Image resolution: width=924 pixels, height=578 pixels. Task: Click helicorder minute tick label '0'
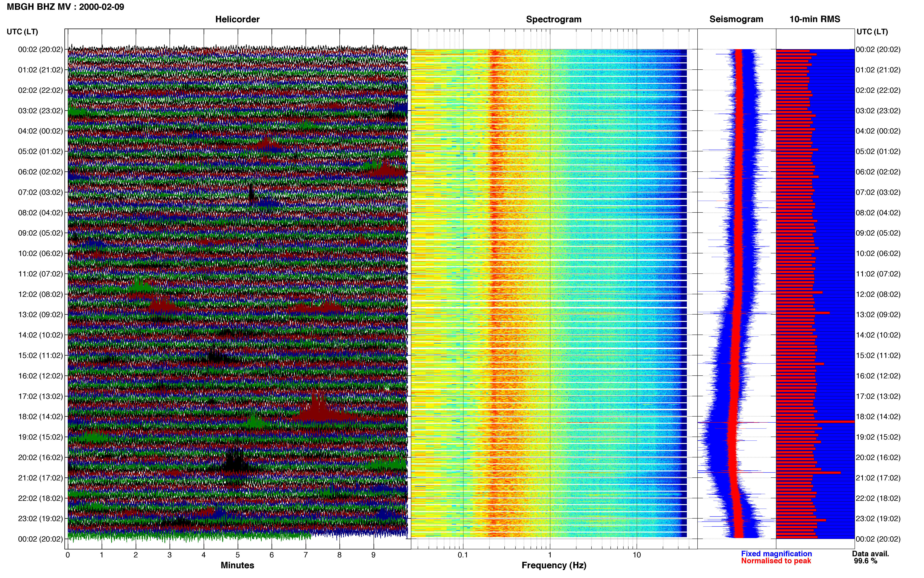pyautogui.click(x=68, y=555)
